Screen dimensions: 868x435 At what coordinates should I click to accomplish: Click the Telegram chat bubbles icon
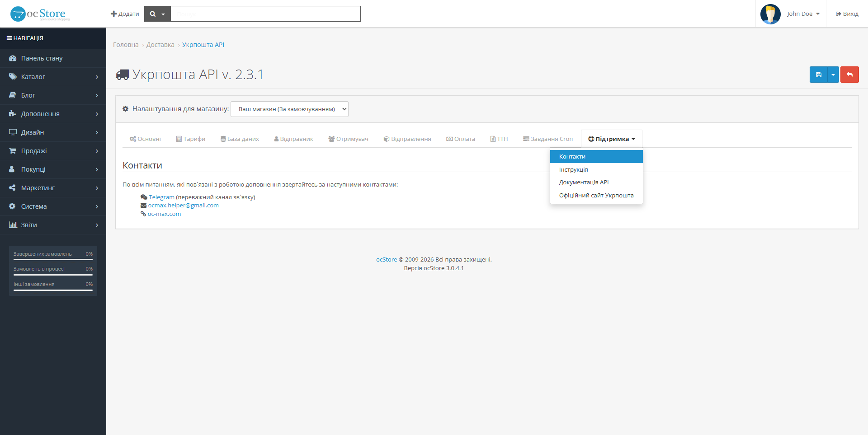pos(144,197)
